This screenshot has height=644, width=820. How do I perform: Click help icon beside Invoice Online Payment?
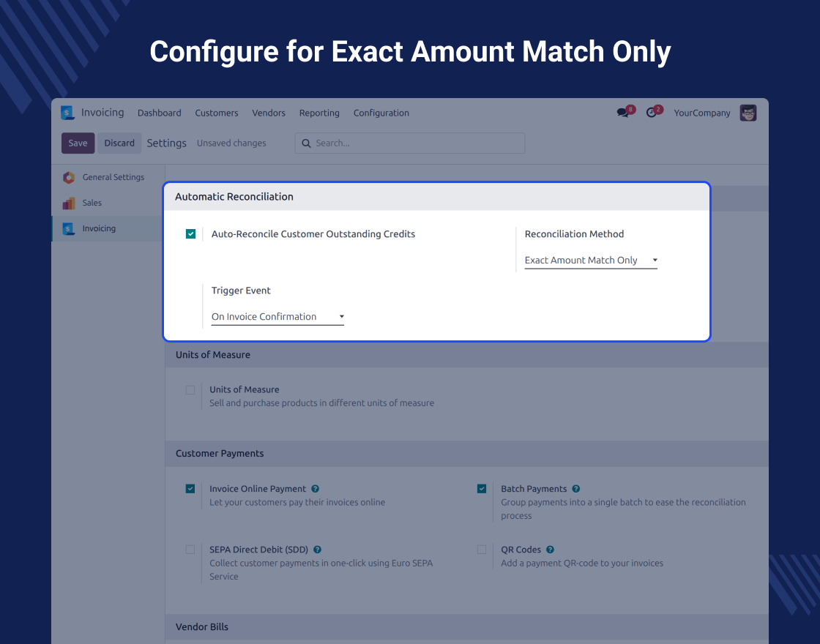click(315, 489)
